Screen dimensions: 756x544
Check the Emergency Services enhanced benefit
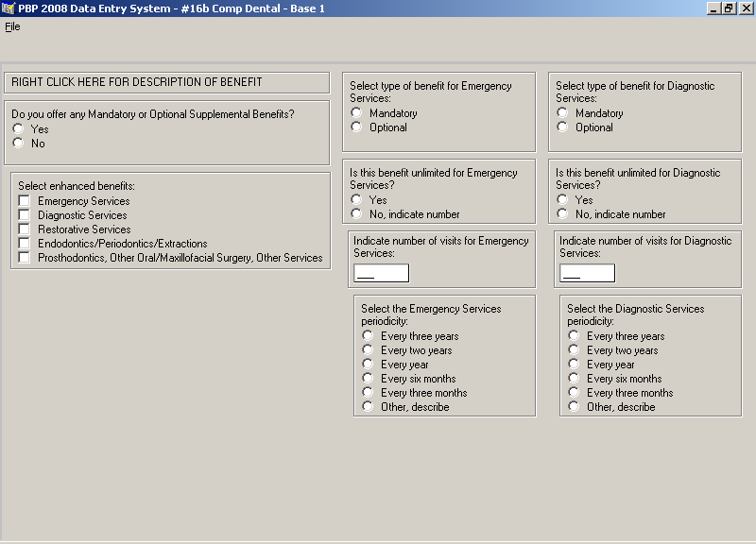click(x=25, y=200)
